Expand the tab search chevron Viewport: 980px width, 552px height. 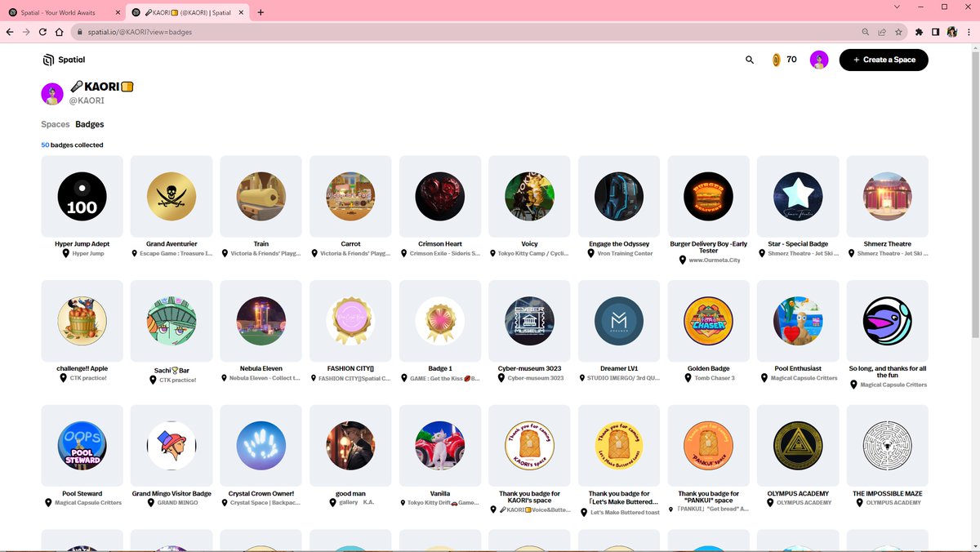click(898, 7)
